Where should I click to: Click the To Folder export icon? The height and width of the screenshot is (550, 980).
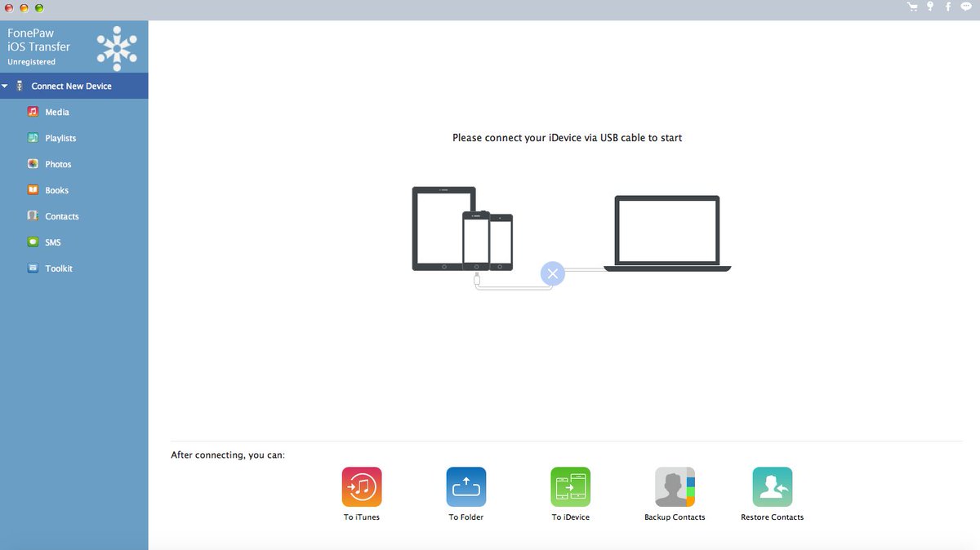point(465,486)
